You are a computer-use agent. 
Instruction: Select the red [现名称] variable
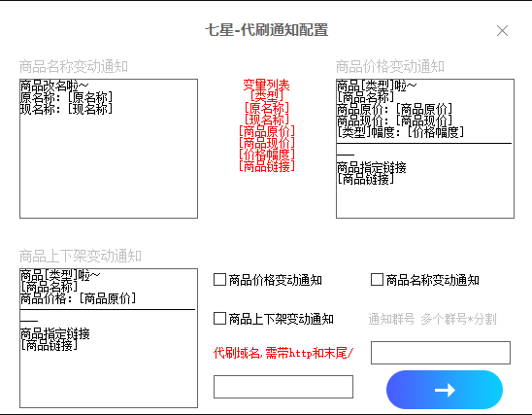tap(267, 120)
